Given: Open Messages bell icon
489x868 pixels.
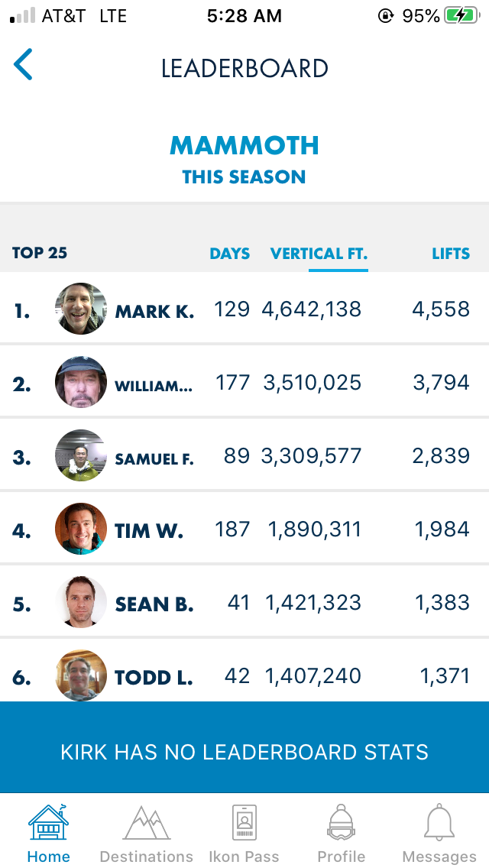Looking at the screenshot, I should click(439, 824).
